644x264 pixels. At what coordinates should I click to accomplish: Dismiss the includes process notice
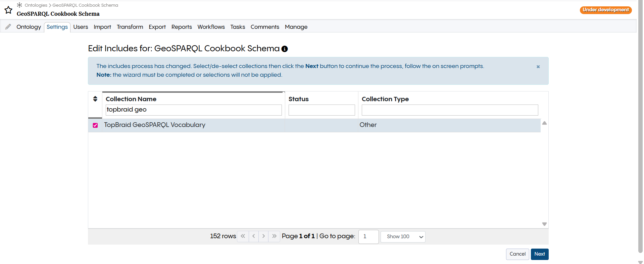click(x=538, y=67)
